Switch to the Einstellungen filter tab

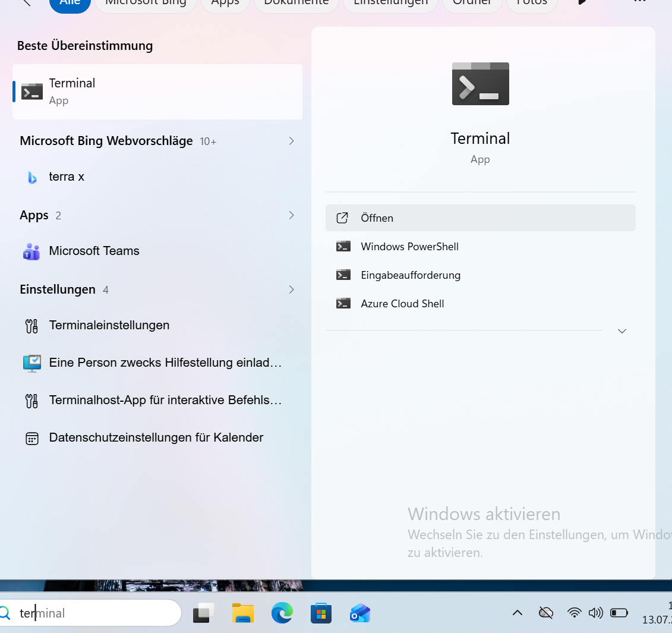pyautogui.click(x=390, y=4)
